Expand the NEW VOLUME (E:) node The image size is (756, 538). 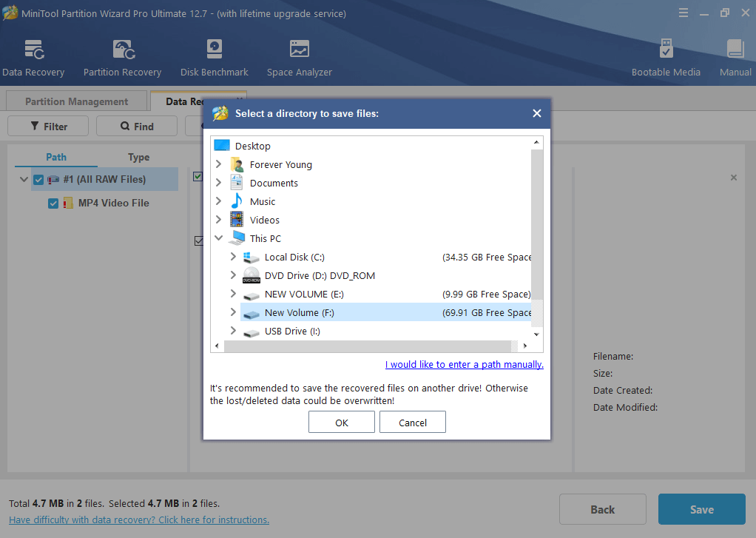[x=233, y=293]
